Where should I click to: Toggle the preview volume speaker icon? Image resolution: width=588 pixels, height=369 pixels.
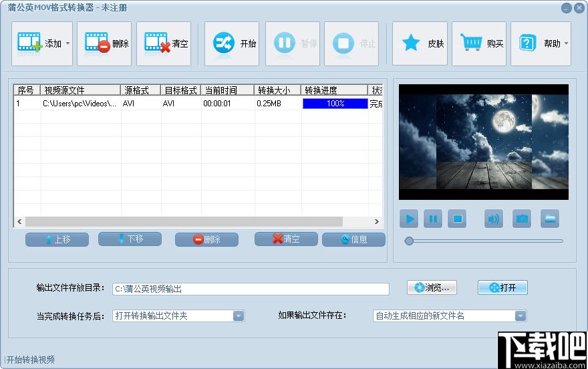pos(494,219)
